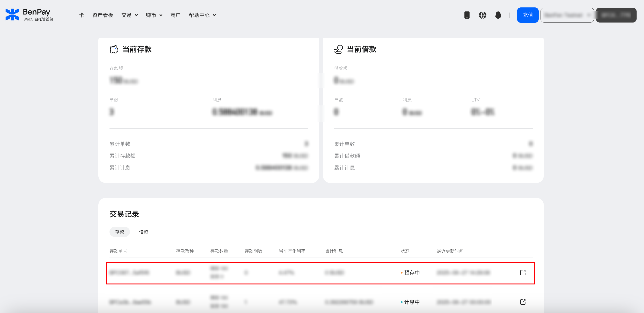Screen dimensions: 644x313
Task: Open details icon for 计息中 row
Action: click(x=523, y=302)
